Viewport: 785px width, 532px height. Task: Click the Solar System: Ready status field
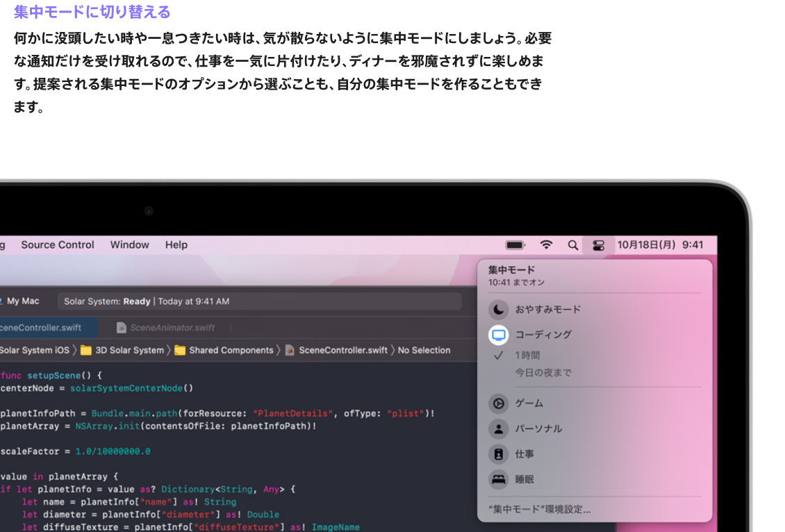pos(259,301)
